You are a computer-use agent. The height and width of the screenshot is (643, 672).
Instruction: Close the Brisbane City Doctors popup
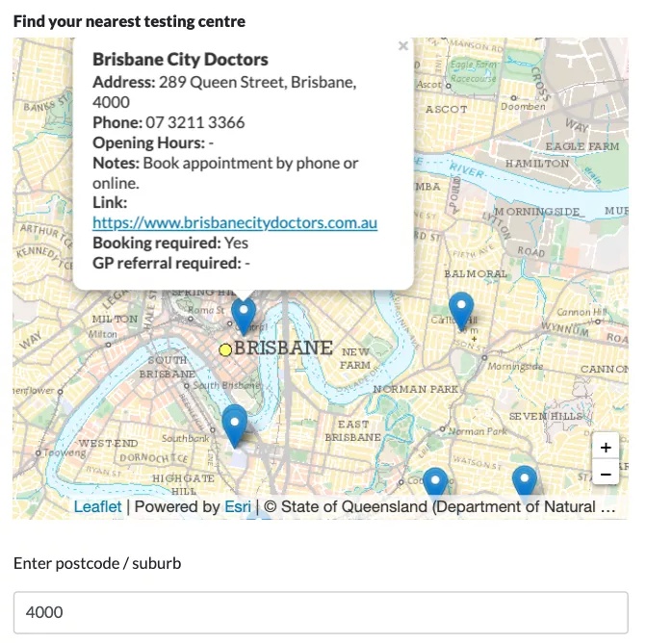click(x=402, y=45)
